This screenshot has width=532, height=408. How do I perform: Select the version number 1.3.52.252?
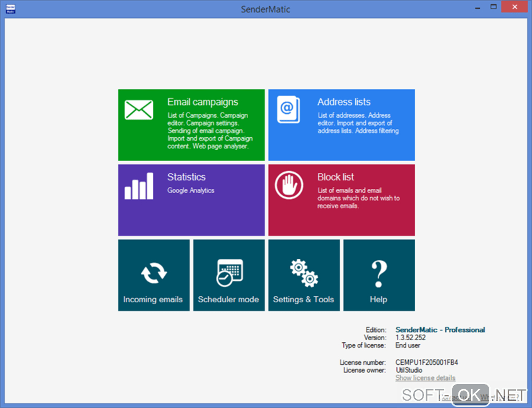pyautogui.click(x=410, y=338)
